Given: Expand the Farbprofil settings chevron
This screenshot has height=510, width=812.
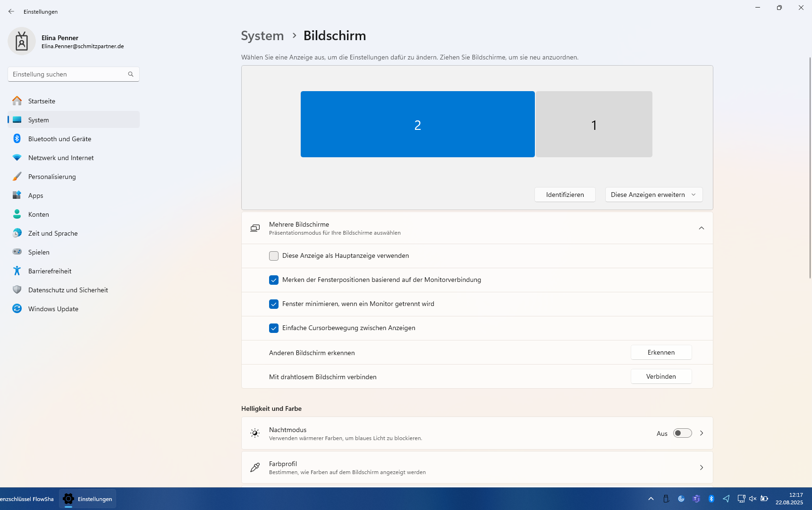Looking at the screenshot, I should 701,467.
